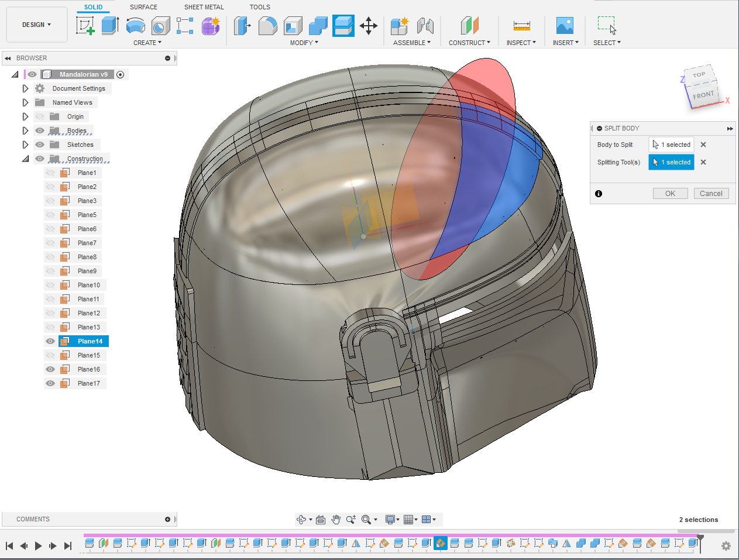Hide Plane16 using its eye icon

(x=50, y=369)
